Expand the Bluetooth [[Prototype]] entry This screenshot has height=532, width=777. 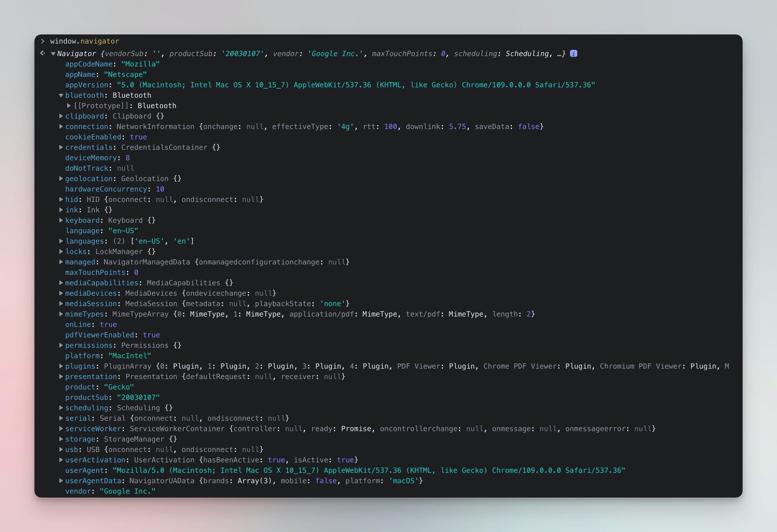69,105
